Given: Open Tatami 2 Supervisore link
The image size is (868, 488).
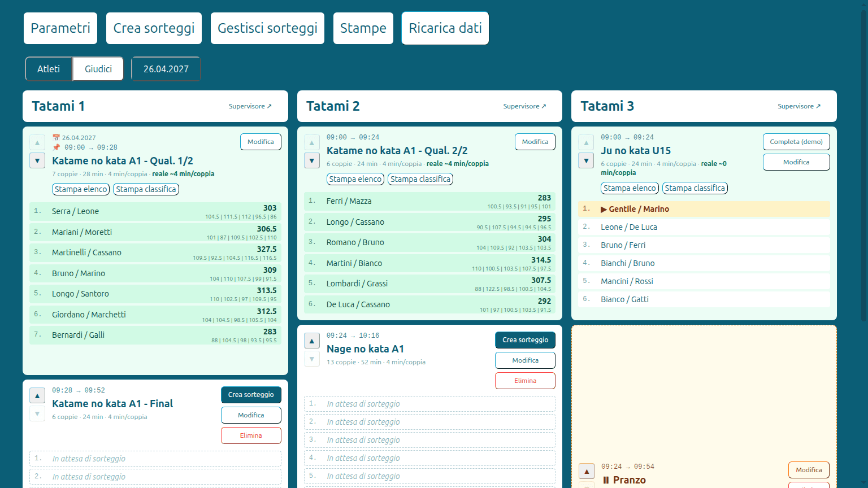Looking at the screenshot, I should (x=525, y=106).
